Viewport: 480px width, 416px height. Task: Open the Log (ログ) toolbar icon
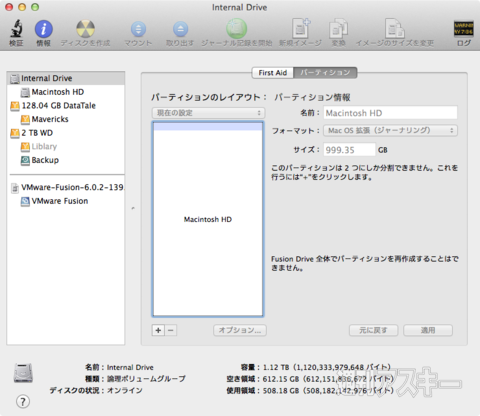(x=464, y=29)
